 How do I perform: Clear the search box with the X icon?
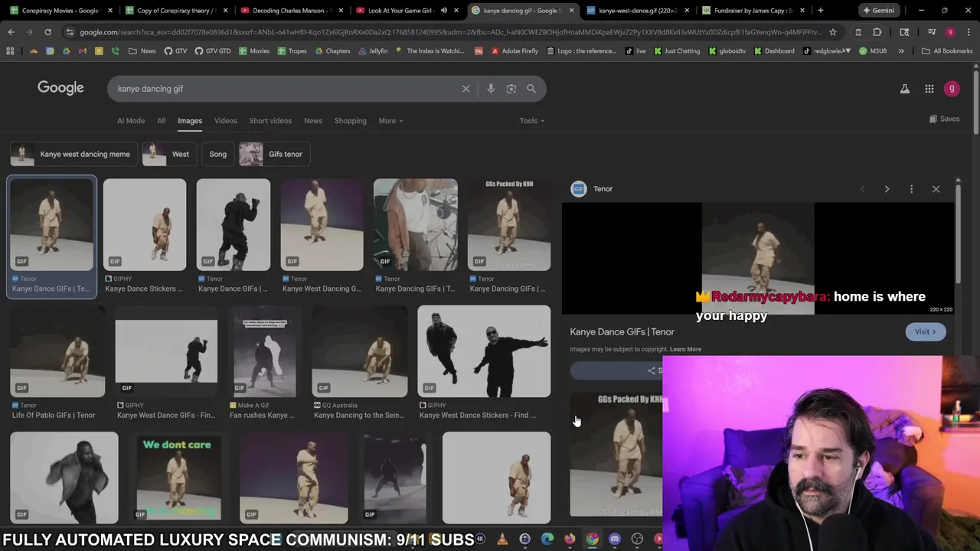coord(465,89)
